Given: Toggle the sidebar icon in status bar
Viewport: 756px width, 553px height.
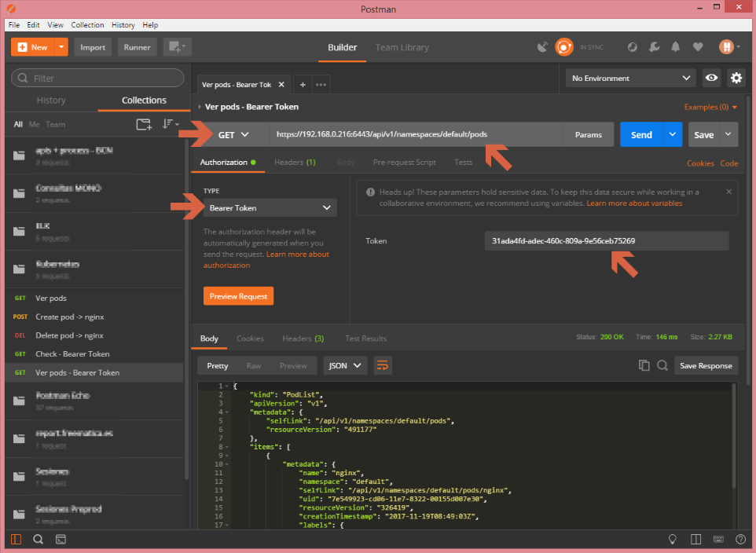Looking at the screenshot, I should click(x=16, y=539).
